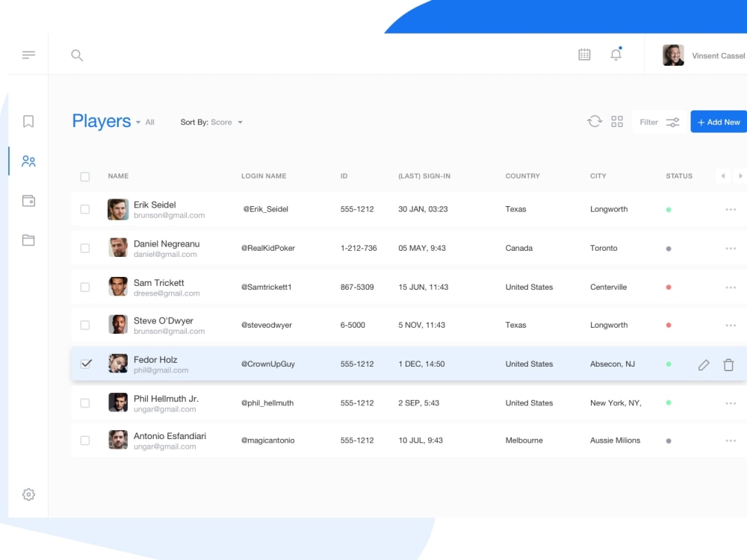The image size is (747, 560).
Task: Click the Toronto city cell
Action: (604, 248)
